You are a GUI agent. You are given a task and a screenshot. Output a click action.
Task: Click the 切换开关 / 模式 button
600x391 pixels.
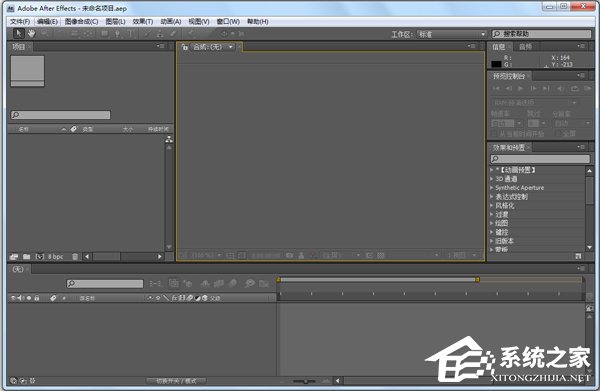click(x=176, y=381)
